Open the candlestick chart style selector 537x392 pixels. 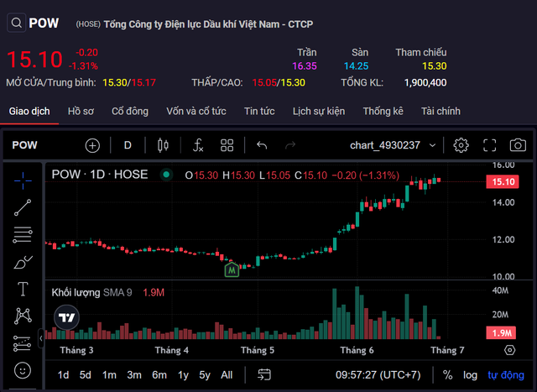pyautogui.click(x=163, y=145)
